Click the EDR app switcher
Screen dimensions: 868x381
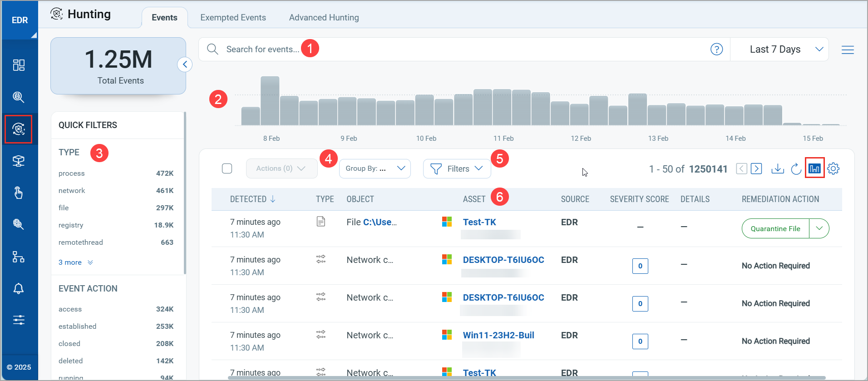click(20, 20)
